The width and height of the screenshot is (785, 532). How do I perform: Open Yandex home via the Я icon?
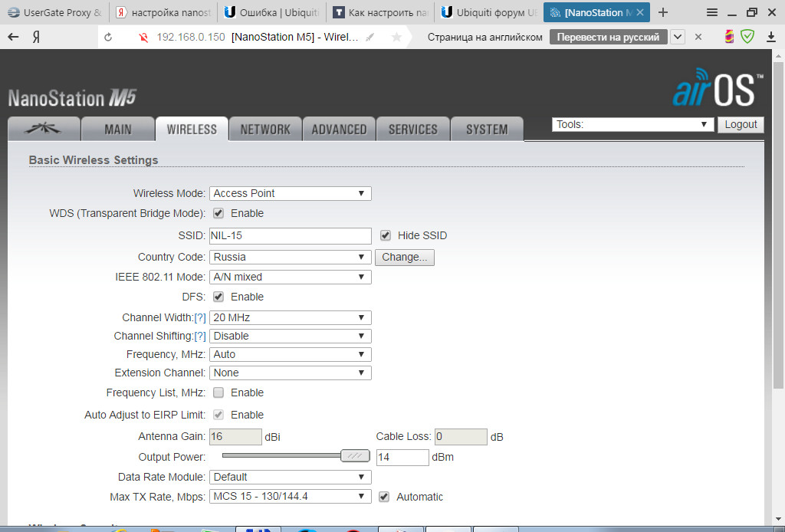click(37, 37)
